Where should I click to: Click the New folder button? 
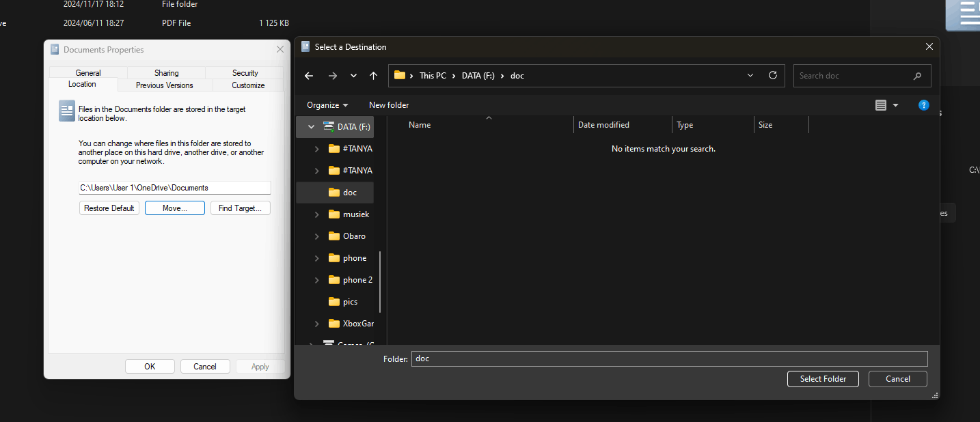tap(389, 105)
